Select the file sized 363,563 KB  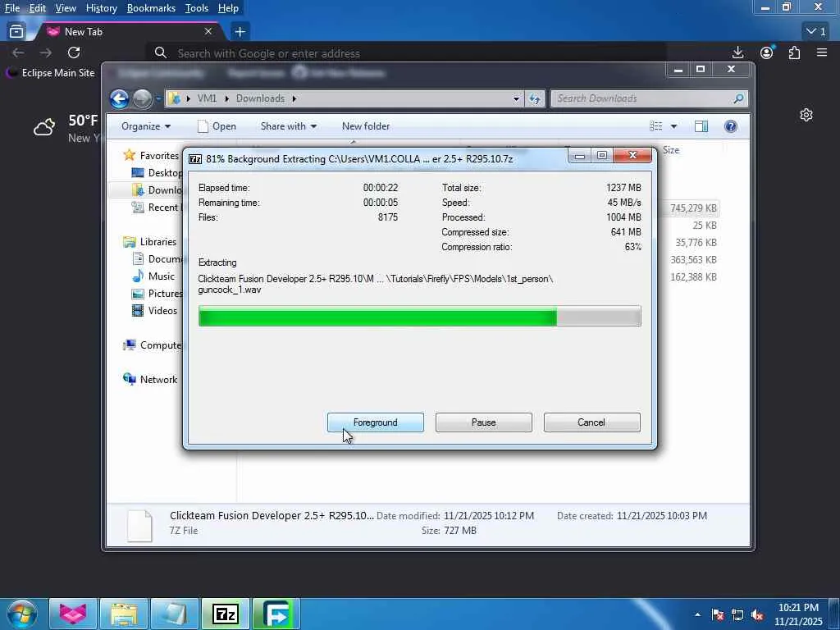(693, 259)
